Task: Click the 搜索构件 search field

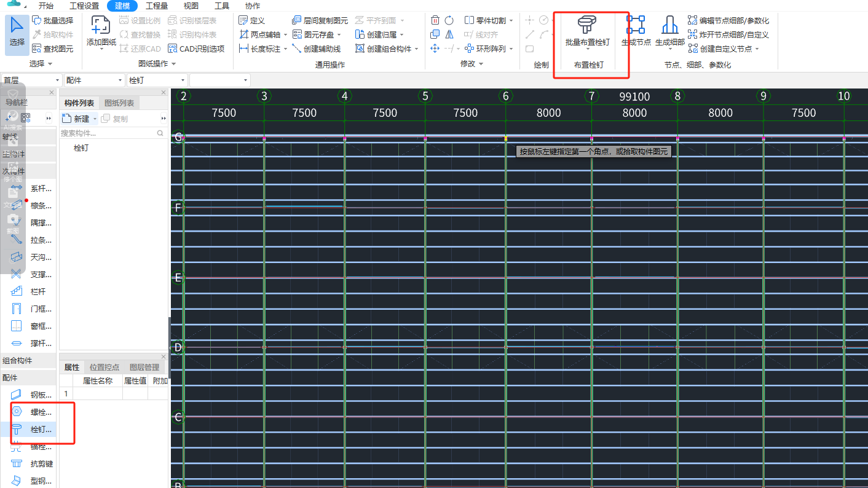Action: click(113, 133)
